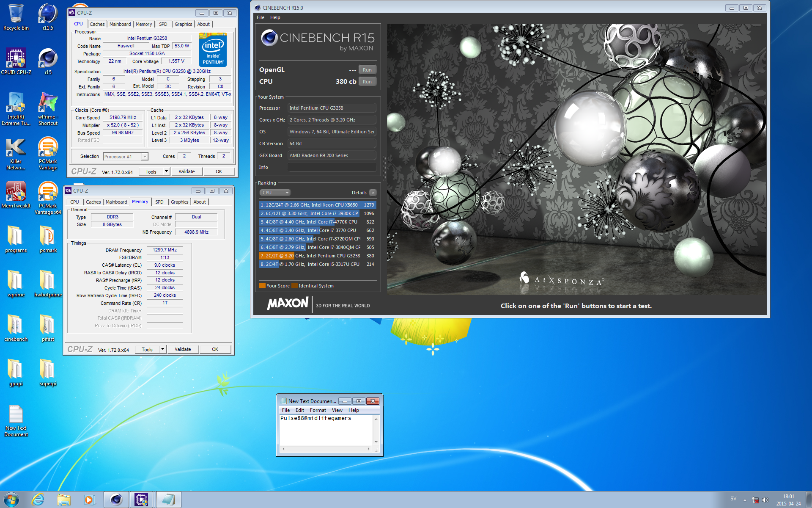Select ranking row Intel Pentium CPU G3258
812x508 pixels.
[317, 256]
